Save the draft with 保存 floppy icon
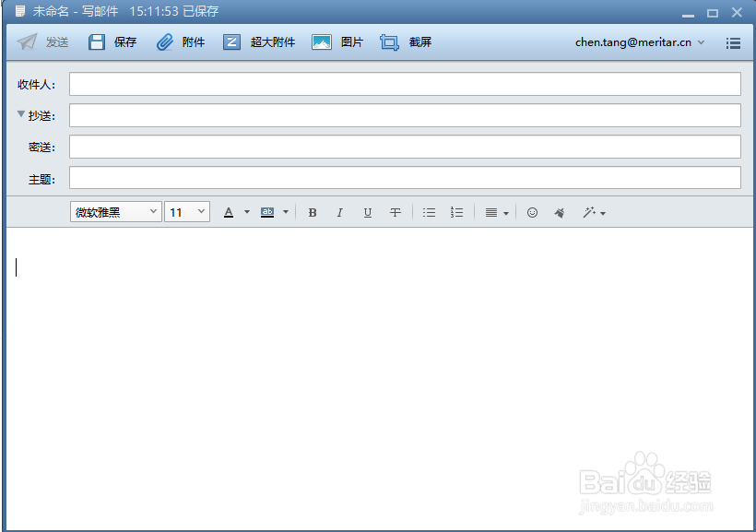 click(97, 42)
